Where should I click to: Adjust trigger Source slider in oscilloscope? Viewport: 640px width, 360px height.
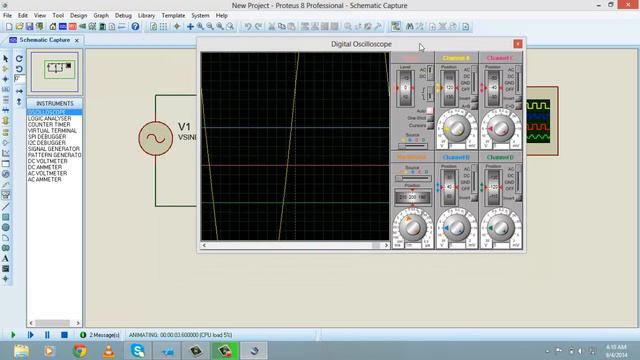point(413,146)
